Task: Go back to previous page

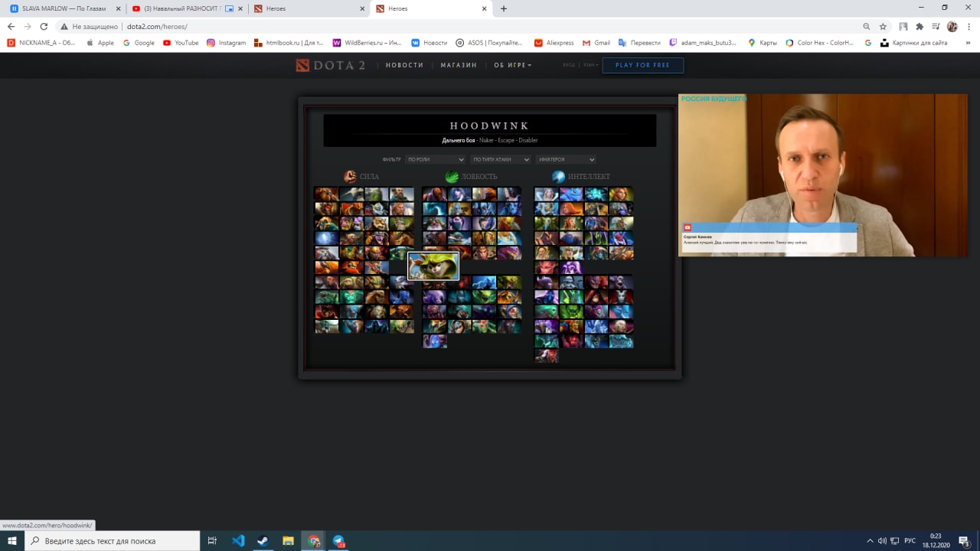Action: click(11, 26)
